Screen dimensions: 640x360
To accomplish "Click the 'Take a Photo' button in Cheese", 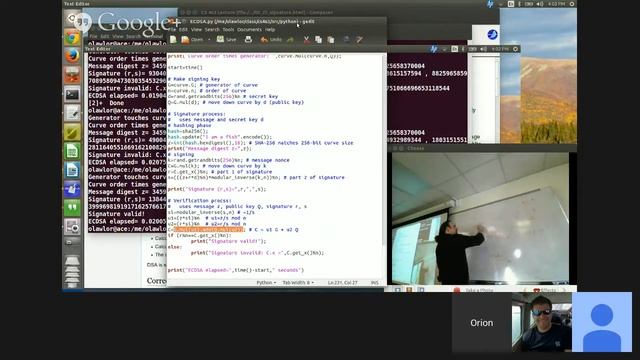I will (474, 290).
